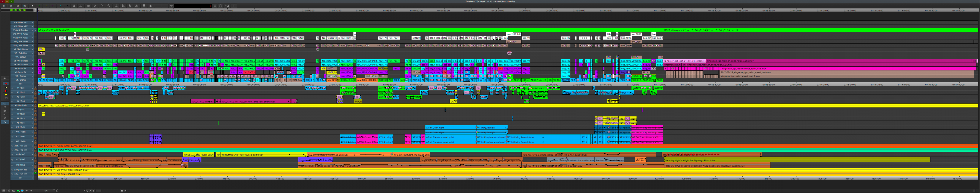Add a yellow marker from toolbar

(x=46, y=6)
